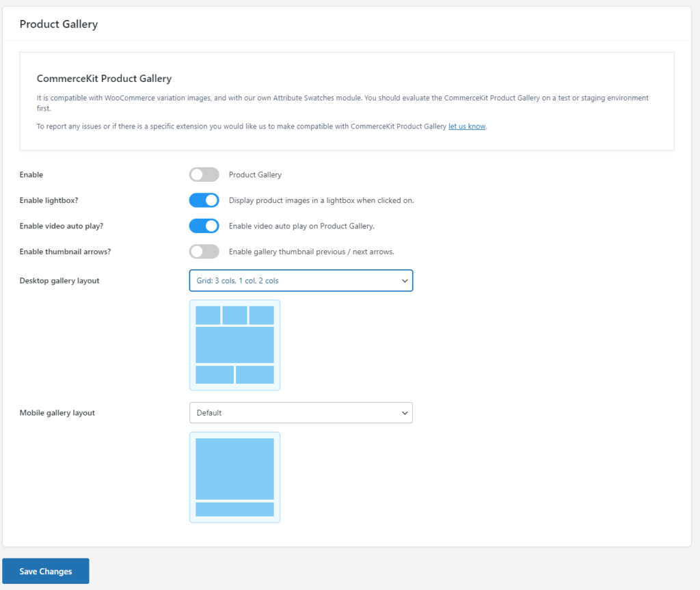
Task: Turn on thumbnail arrows toggle
Action: tap(204, 252)
